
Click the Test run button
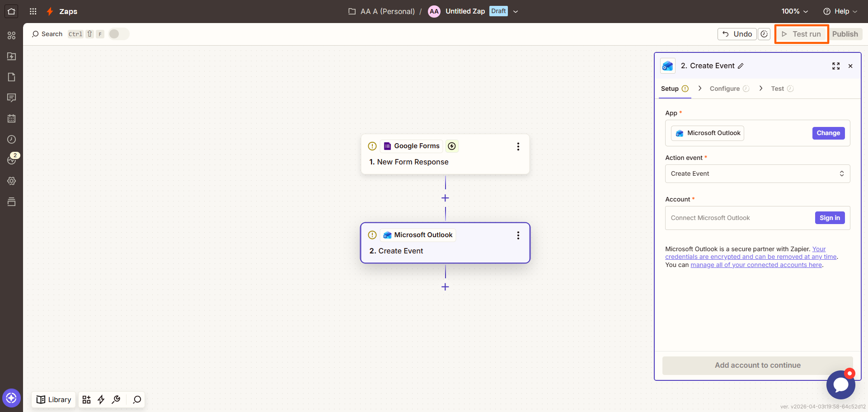pyautogui.click(x=802, y=34)
